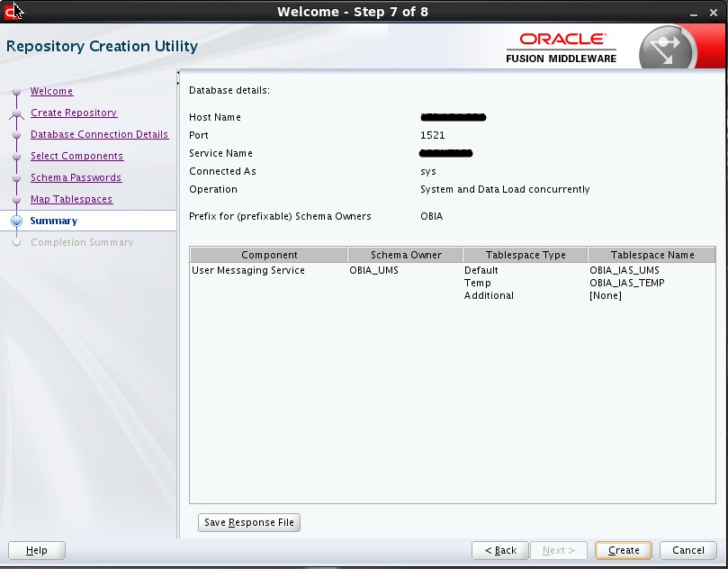Open the Create Repository step link
The height and width of the screenshot is (569, 728).
point(74,113)
